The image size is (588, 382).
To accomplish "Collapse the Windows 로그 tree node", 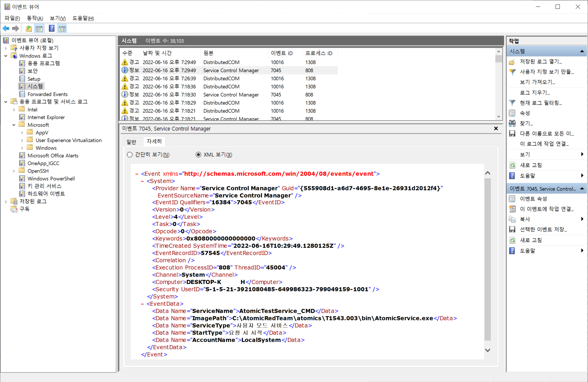I will point(6,56).
